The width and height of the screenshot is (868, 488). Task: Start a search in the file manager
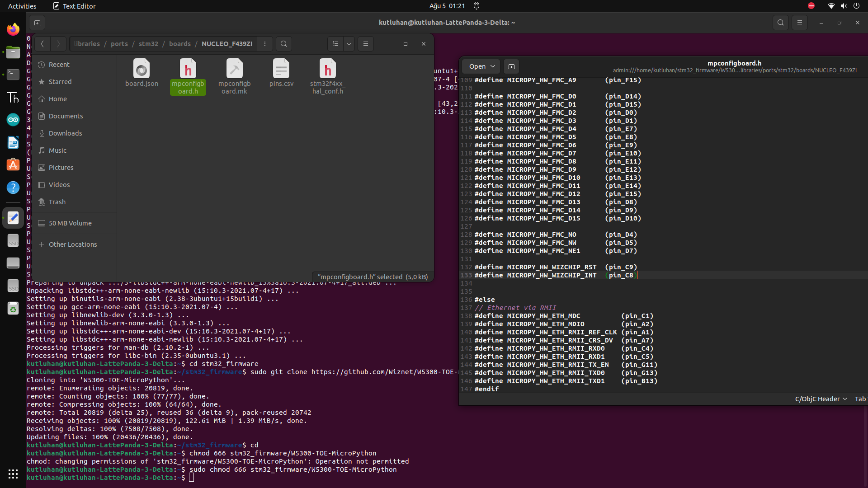(283, 44)
